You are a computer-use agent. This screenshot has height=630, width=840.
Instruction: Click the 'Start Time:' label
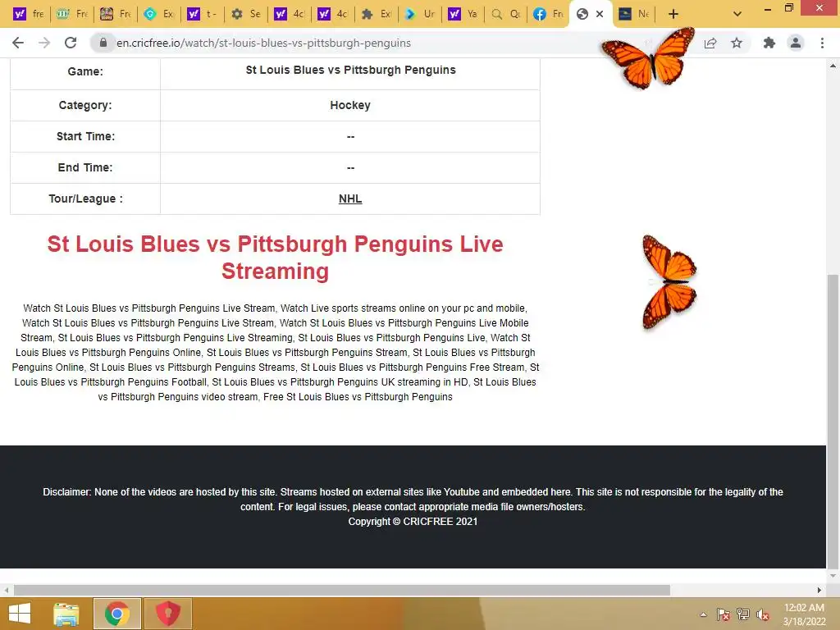(x=85, y=136)
